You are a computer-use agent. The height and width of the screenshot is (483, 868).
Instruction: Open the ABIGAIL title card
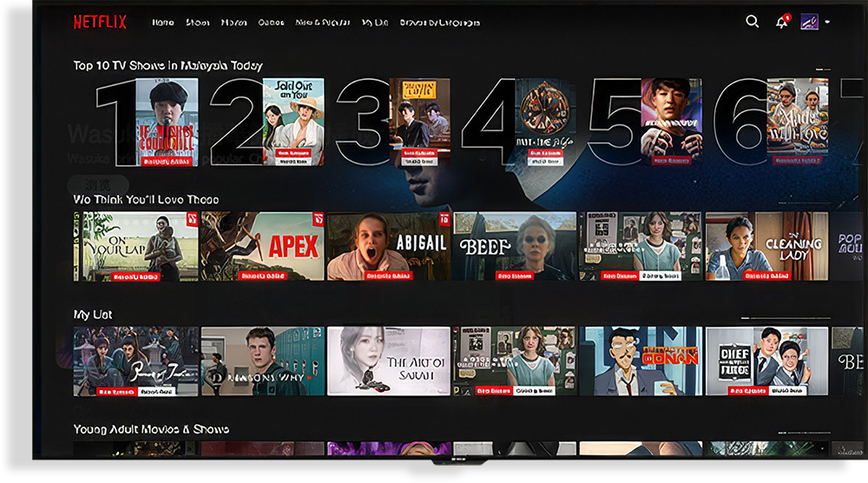389,247
